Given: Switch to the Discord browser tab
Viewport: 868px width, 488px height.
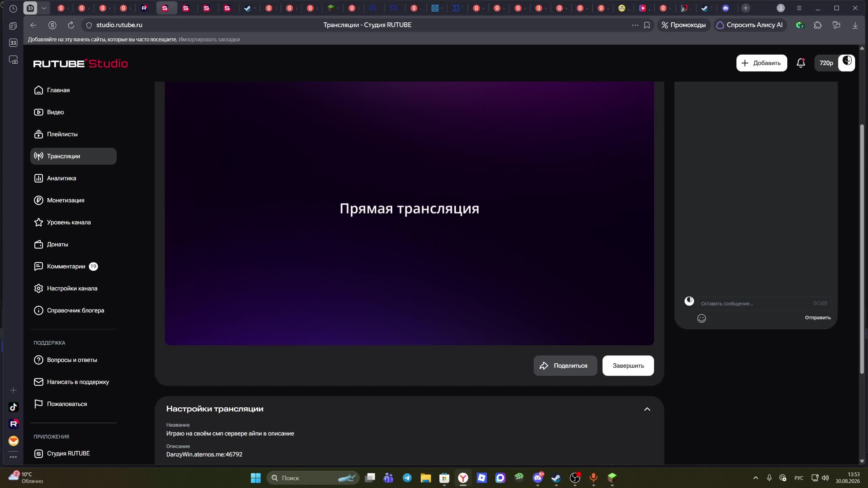Looking at the screenshot, I should click(726, 8).
